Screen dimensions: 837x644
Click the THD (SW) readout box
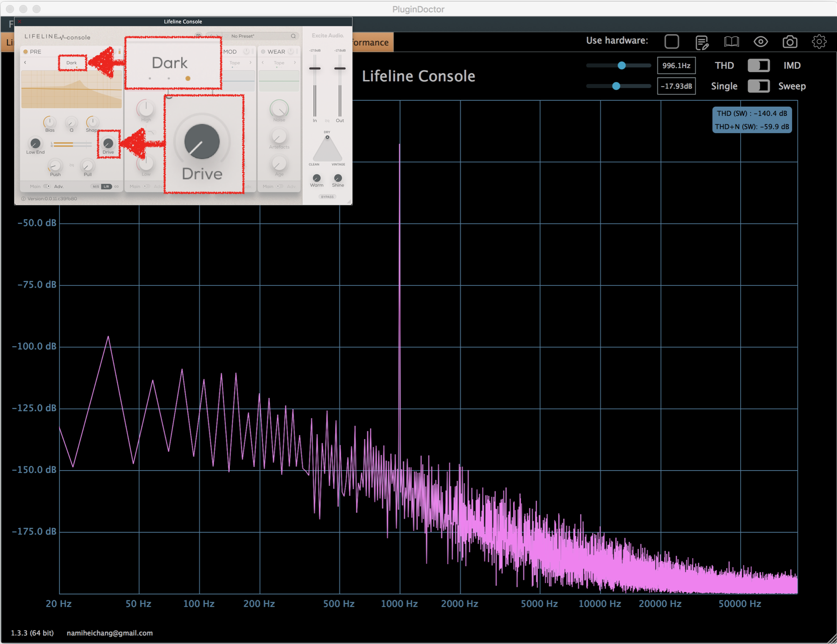coord(752,120)
